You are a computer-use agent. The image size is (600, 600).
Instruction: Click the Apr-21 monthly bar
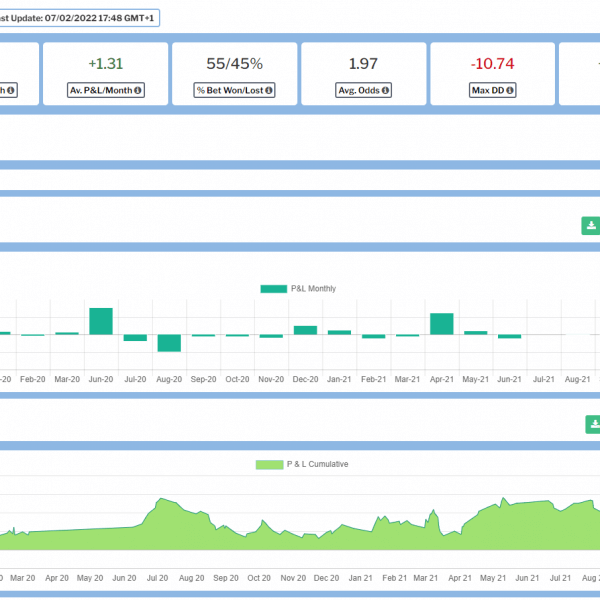click(442, 324)
